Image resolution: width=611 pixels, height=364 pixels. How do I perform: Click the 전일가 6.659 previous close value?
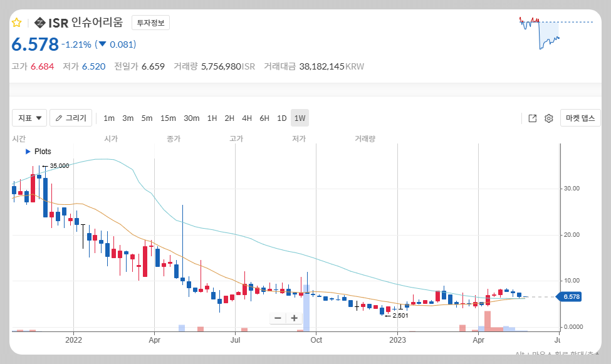point(140,66)
